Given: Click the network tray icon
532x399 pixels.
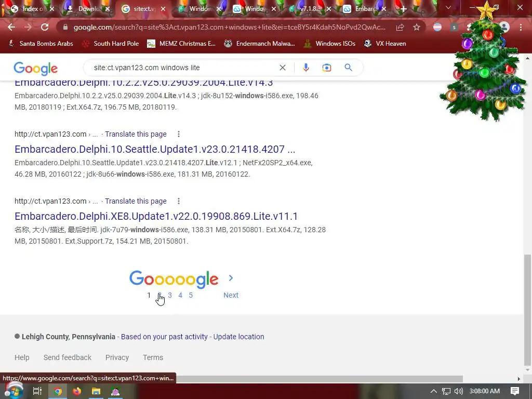Looking at the screenshot, I should [446, 391].
